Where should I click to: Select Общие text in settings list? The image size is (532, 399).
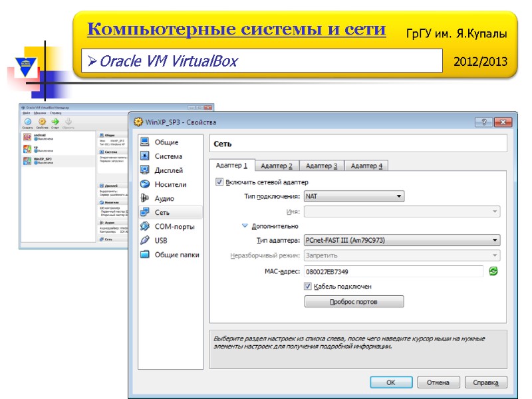click(166, 142)
